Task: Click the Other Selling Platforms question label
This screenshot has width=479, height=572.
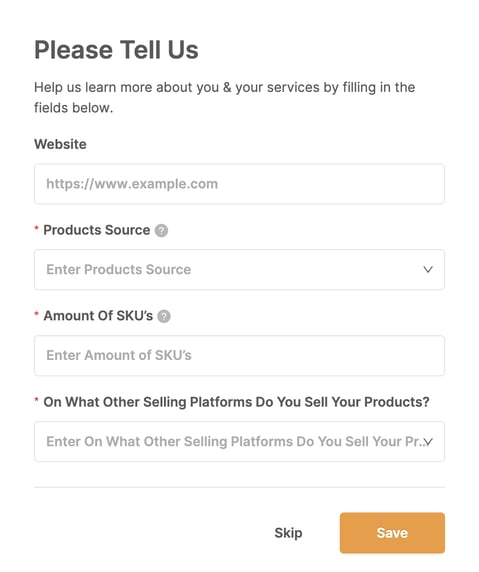Action: pyautogui.click(x=236, y=402)
